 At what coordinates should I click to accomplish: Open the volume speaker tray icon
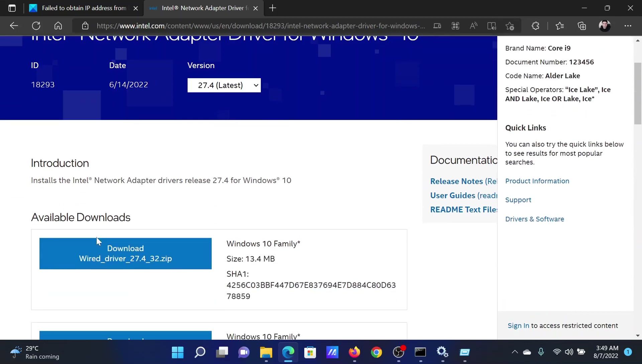point(569,352)
